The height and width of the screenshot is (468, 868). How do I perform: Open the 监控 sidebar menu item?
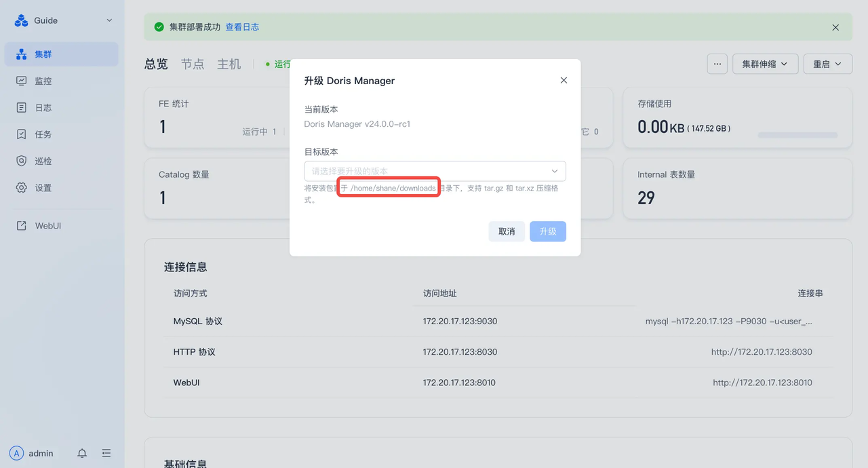tap(62, 81)
